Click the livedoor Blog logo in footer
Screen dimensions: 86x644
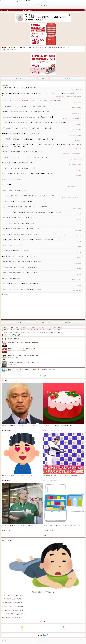point(43,635)
